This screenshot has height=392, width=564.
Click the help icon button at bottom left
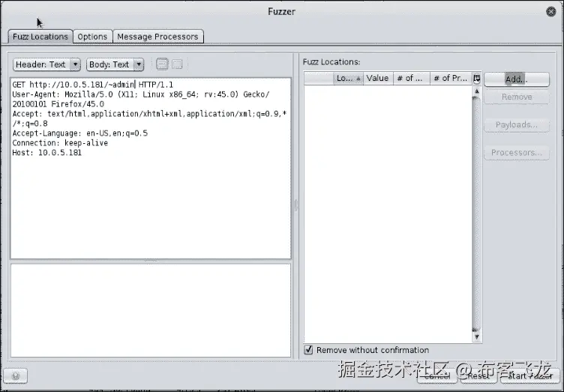(x=16, y=376)
